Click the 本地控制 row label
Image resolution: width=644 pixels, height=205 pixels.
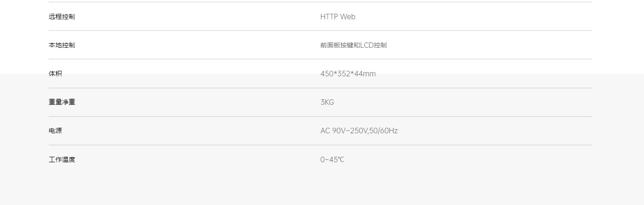62,45
